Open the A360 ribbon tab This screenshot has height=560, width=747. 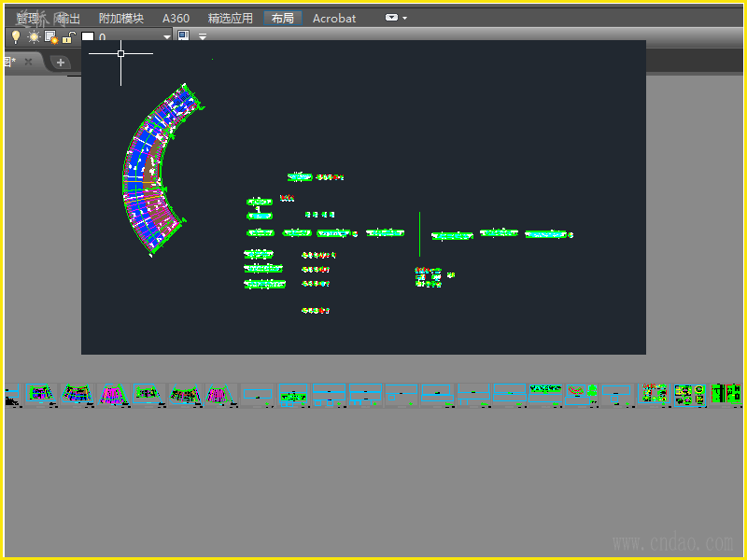[176, 18]
